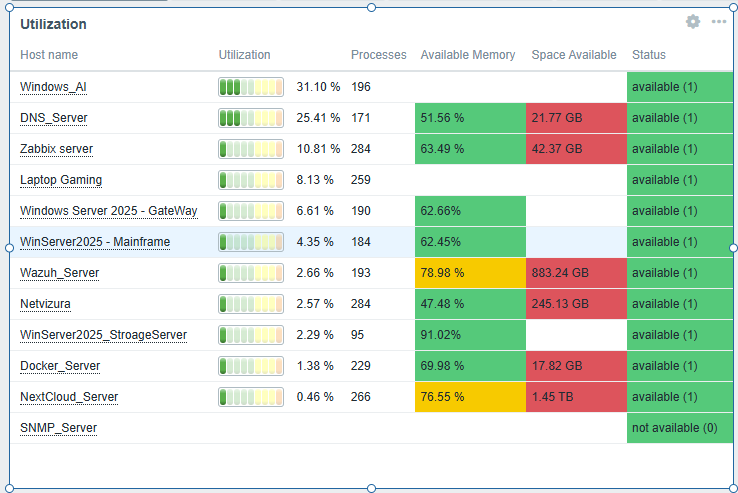Click the Laptop Gaming host name
Image resolution: width=738 pixels, height=493 pixels.
61,180
